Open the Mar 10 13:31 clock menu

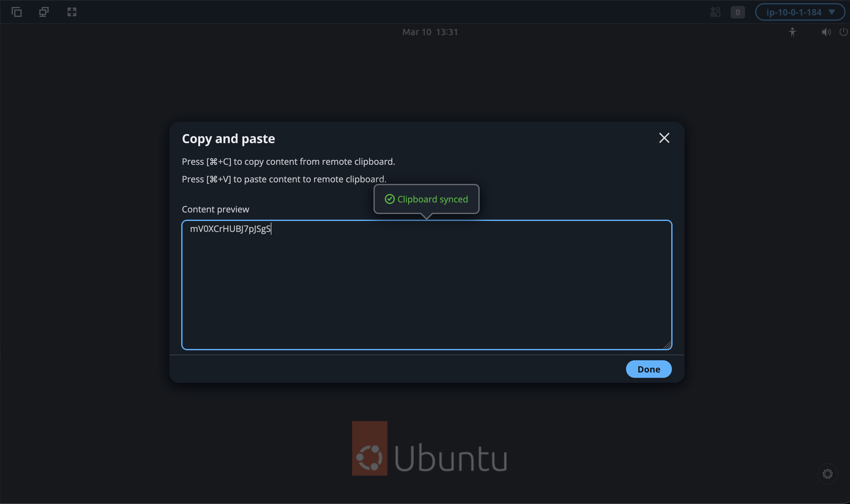click(x=430, y=32)
